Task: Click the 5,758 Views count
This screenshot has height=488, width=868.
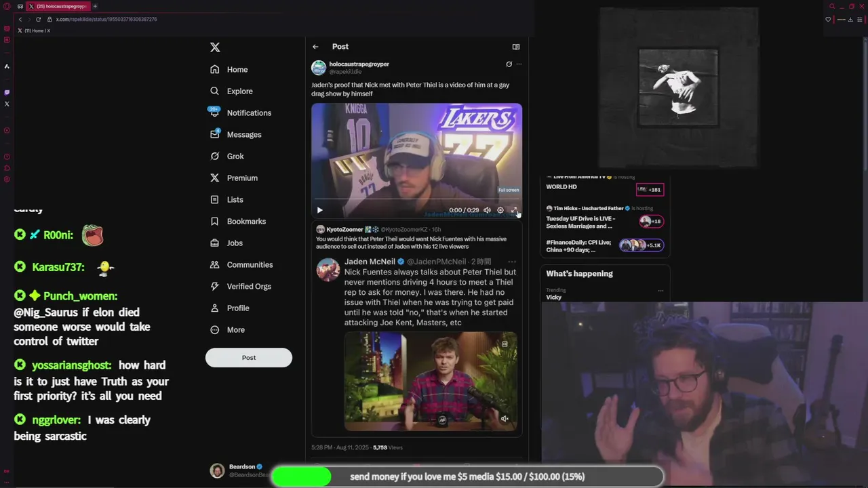Action: click(388, 447)
